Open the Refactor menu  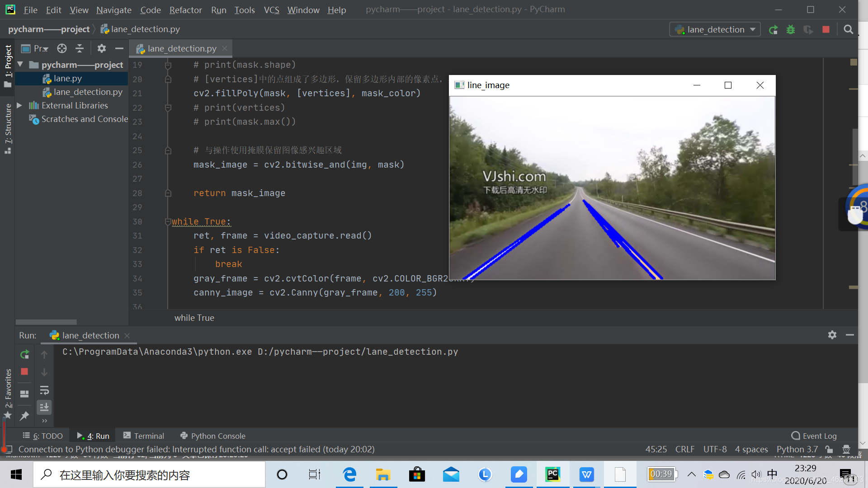185,10
